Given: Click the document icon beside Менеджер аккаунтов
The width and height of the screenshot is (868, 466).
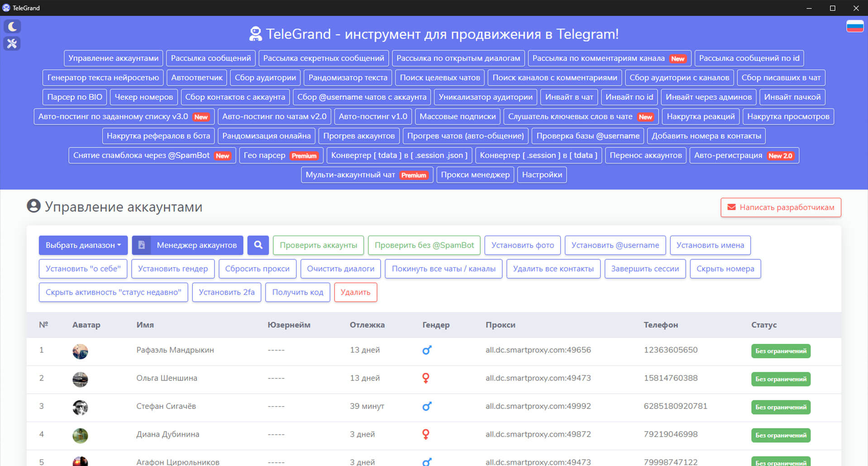Looking at the screenshot, I should point(142,245).
